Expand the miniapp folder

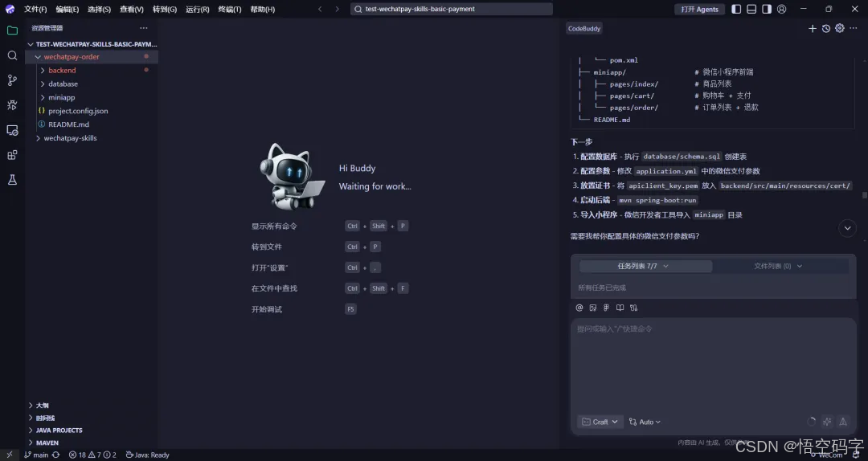[x=43, y=97]
